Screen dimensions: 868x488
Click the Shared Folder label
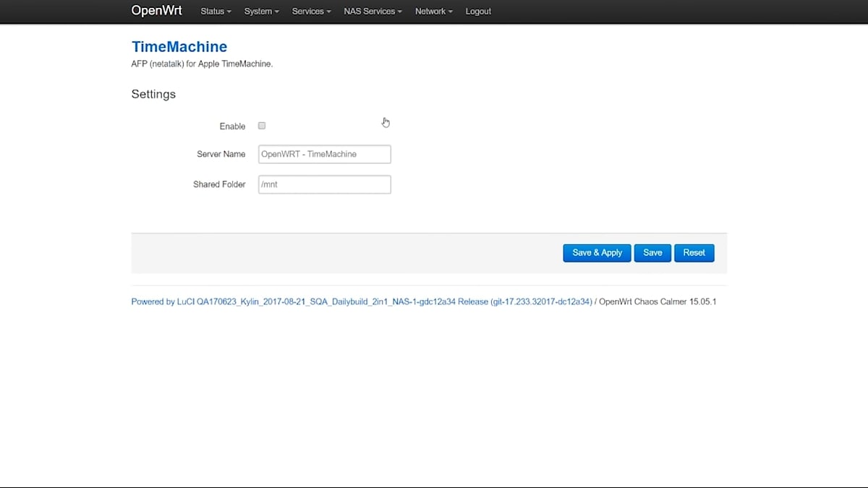(x=219, y=184)
